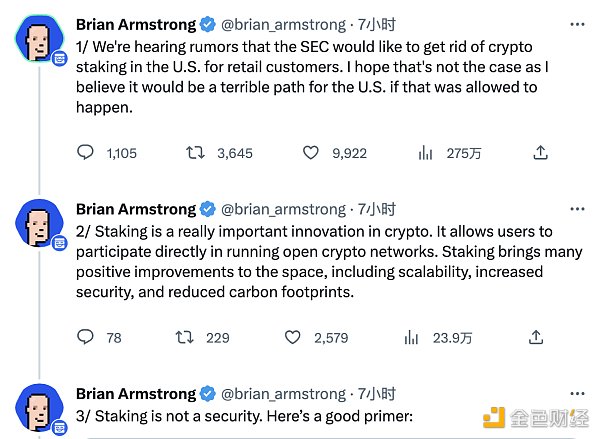Like the tweet with 9,922 likes
The image size is (600, 439).
(310, 152)
